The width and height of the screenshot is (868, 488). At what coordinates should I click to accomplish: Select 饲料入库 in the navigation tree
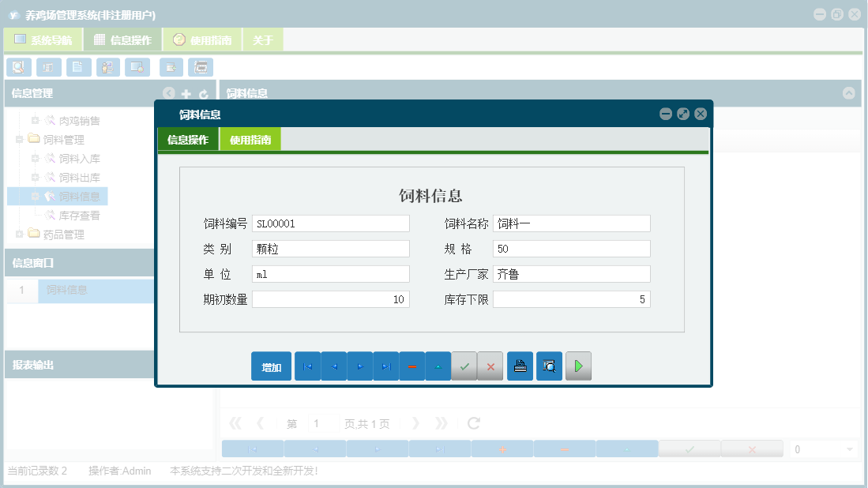[x=77, y=158]
